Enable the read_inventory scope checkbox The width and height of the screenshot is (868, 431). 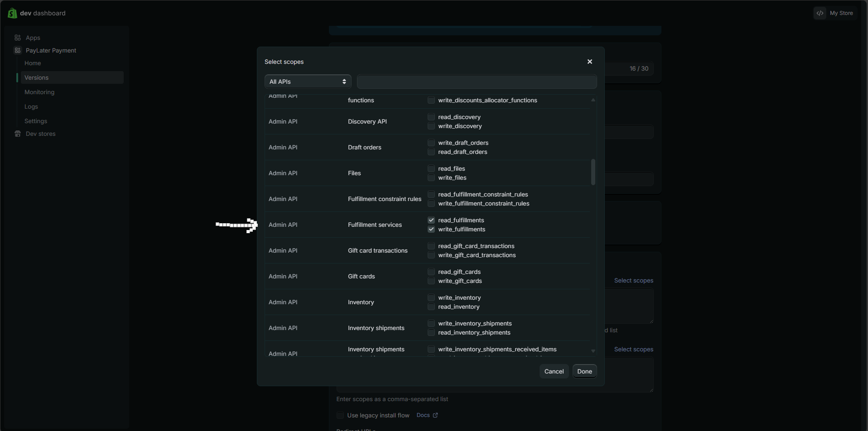tap(431, 307)
